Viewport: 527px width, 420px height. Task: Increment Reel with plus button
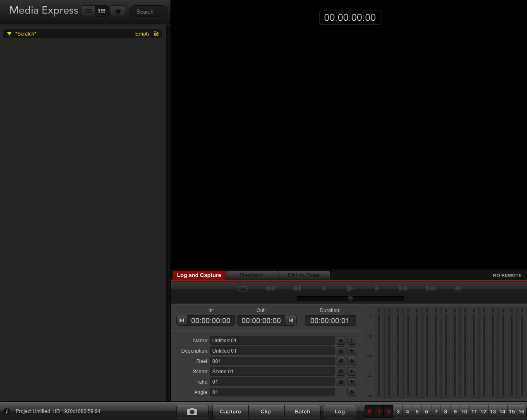point(352,361)
